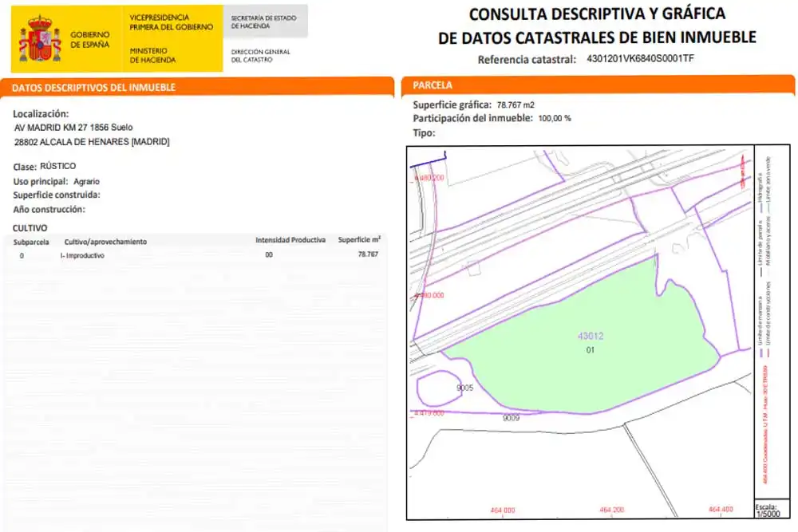Click the Spanish coat of arms emblem

coord(40,38)
